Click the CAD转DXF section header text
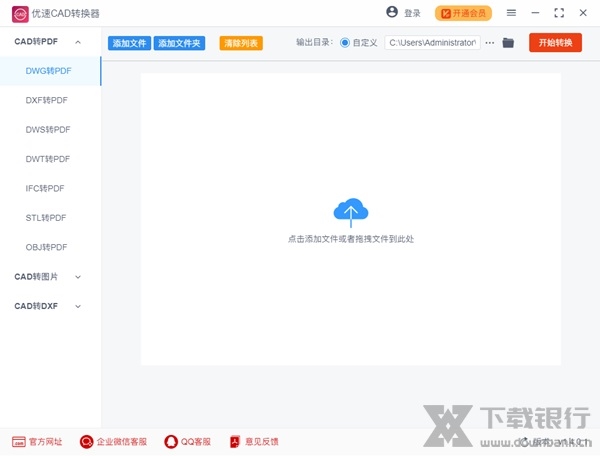The width and height of the screenshot is (600, 456). (36, 306)
